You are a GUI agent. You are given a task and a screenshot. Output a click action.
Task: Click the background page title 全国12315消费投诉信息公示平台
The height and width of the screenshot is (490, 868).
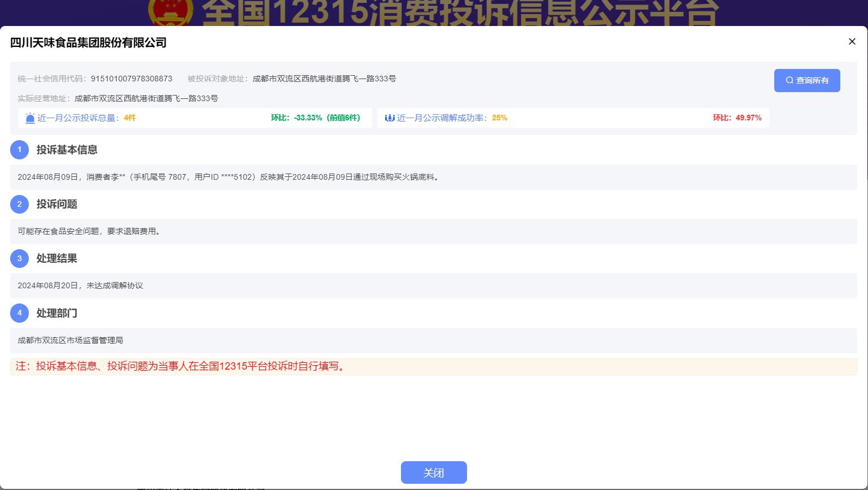460,12
